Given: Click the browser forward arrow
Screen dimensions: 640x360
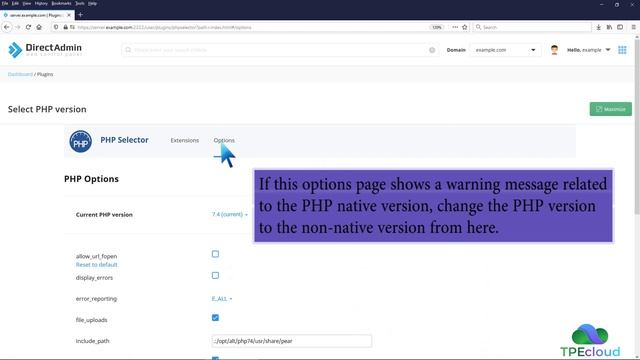Looking at the screenshot, I should click(x=18, y=27).
